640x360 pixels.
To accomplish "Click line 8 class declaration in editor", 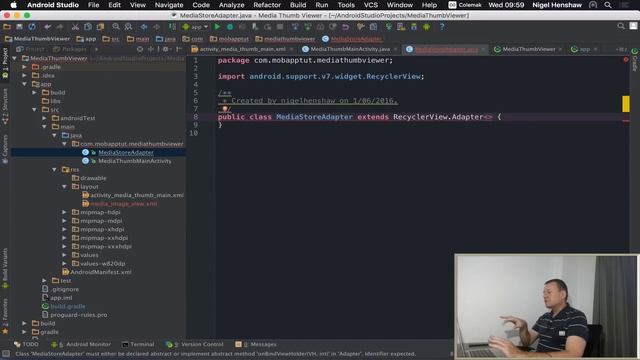I will coord(359,117).
